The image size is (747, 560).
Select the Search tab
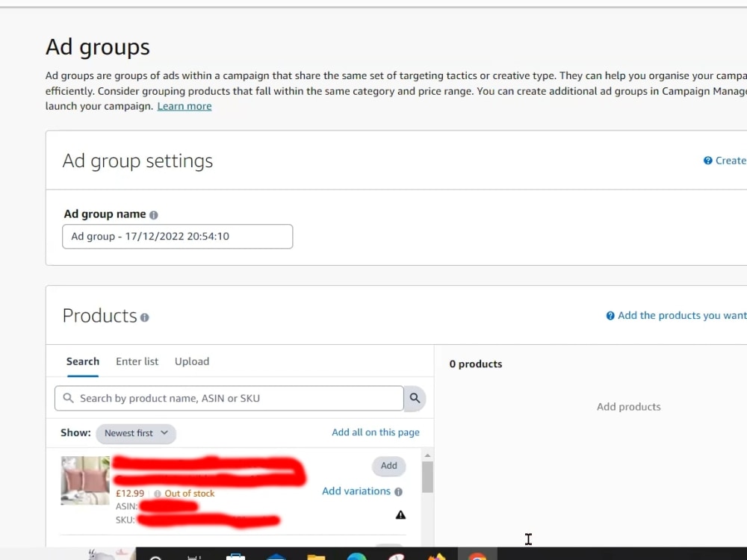83,361
